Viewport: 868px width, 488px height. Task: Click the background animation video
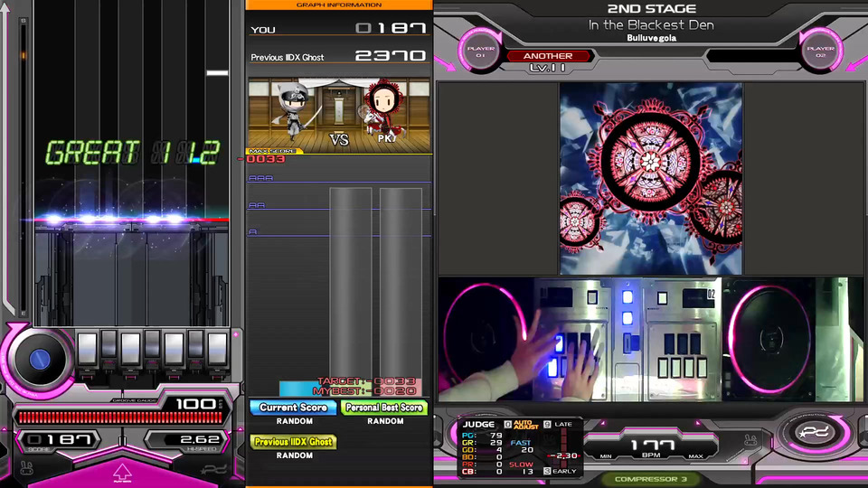[x=650, y=179]
